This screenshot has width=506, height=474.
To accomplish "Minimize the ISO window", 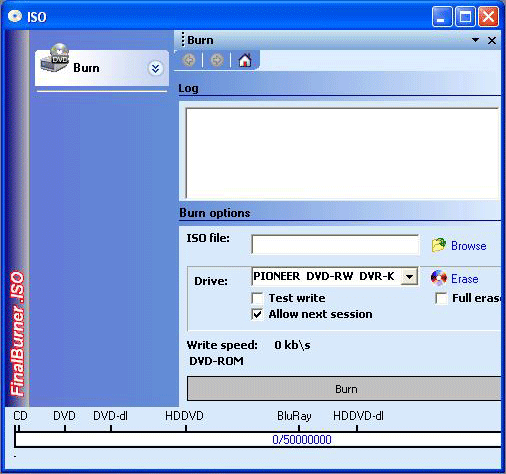I will coord(441,16).
